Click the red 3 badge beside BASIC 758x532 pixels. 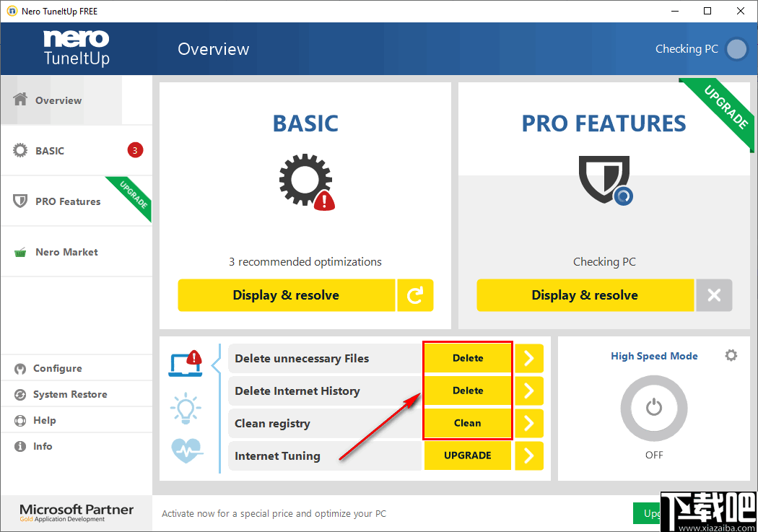click(x=135, y=150)
